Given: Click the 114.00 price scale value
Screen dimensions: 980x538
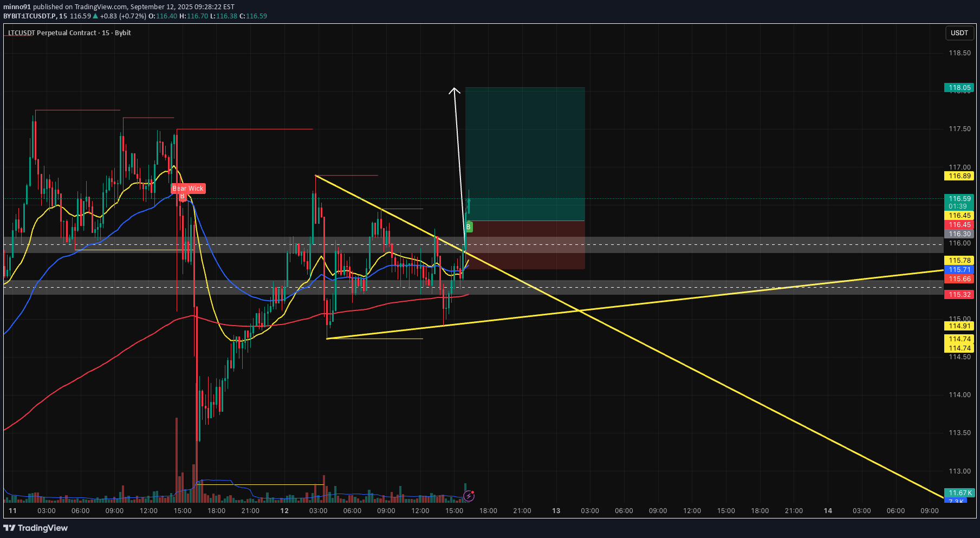Looking at the screenshot, I should coord(959,395).
